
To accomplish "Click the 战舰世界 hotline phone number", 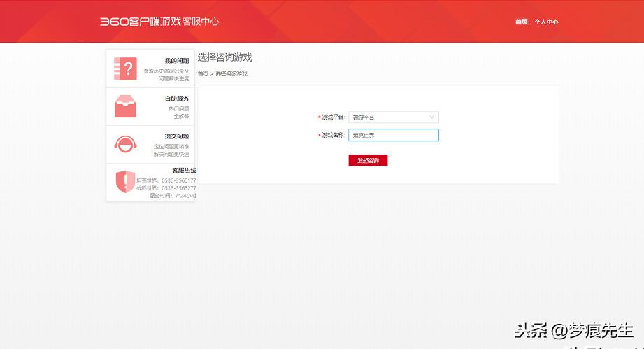I will 178,188.
